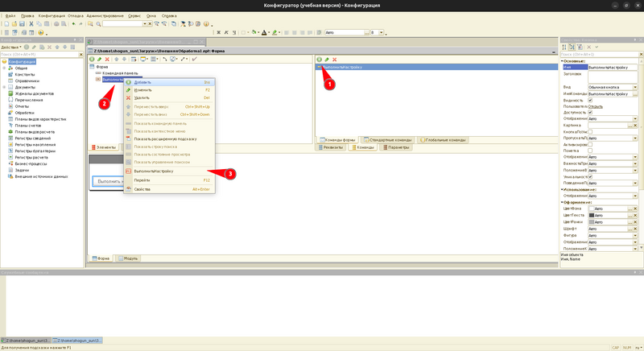644x351 pixels.
Task: Click Move down arrow in form elements toolbar
Action: [124, 59]
